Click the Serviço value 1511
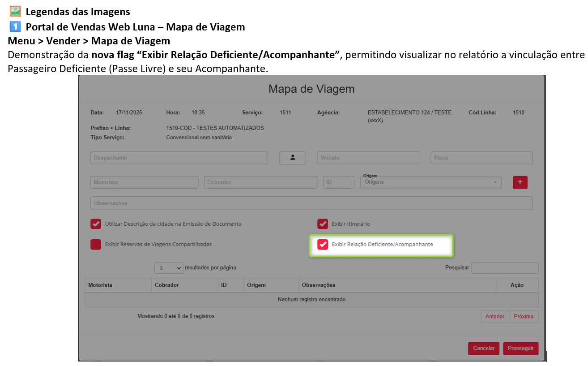Screen dimensions: 588x366 [285, 113]
